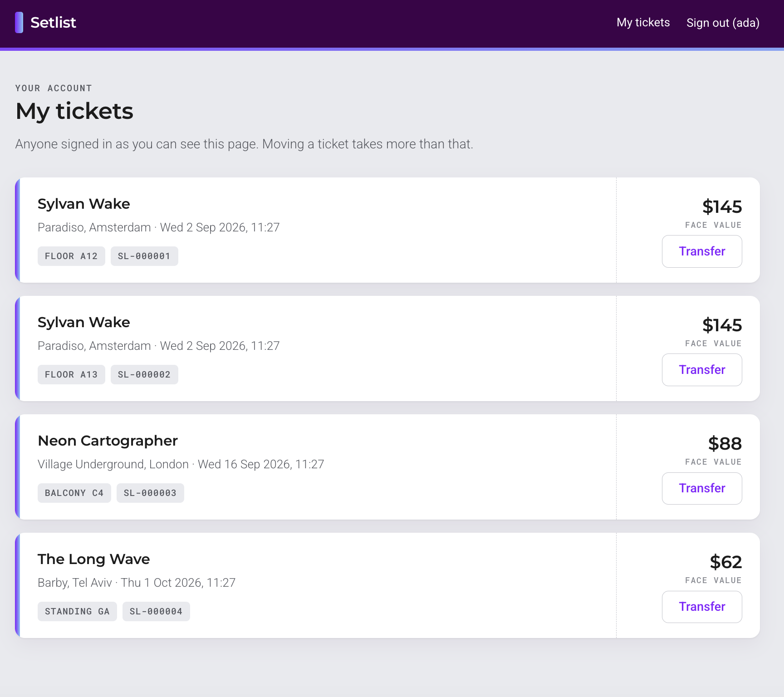Transfer The Long Wave ticket
The height and width of the screenshot is (697, 784).
pos(702,607)
